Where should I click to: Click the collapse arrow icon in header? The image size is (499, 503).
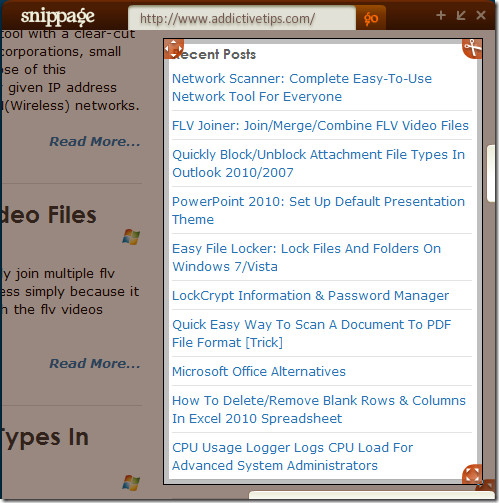tap(461, 15)
